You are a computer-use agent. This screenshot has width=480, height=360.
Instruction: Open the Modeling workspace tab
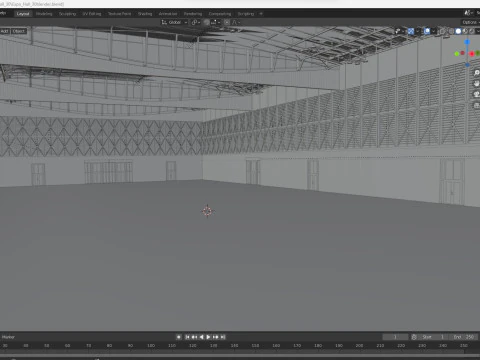(44, 14)
